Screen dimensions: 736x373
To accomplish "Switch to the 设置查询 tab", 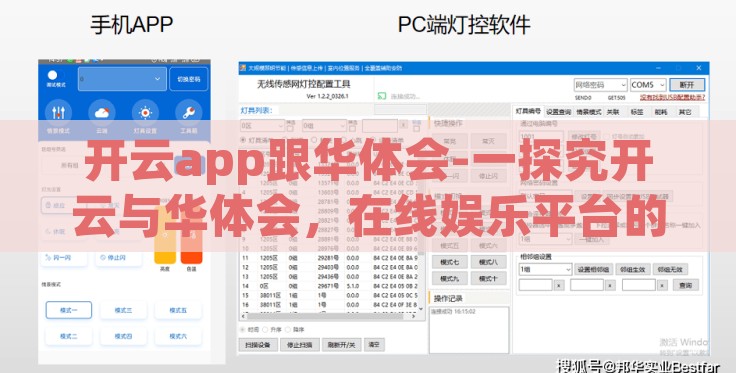I will tap(559, 112).
